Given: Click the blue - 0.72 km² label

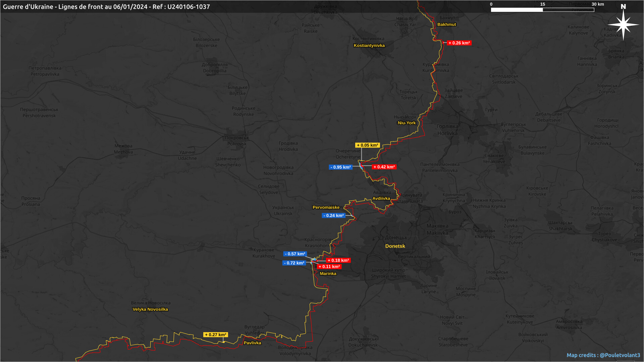Looking at the screenshot, I should click(x=294, y=263).
